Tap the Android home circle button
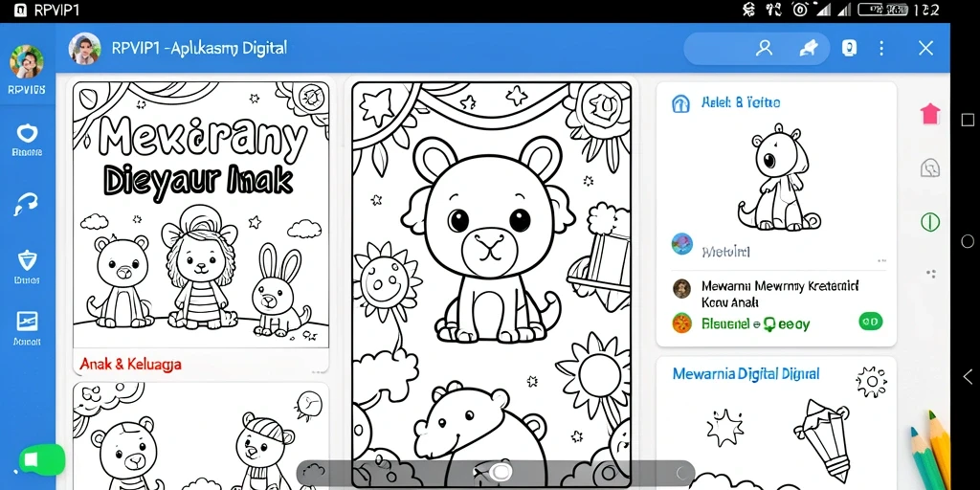980x490 pixels. pos(968,241)
